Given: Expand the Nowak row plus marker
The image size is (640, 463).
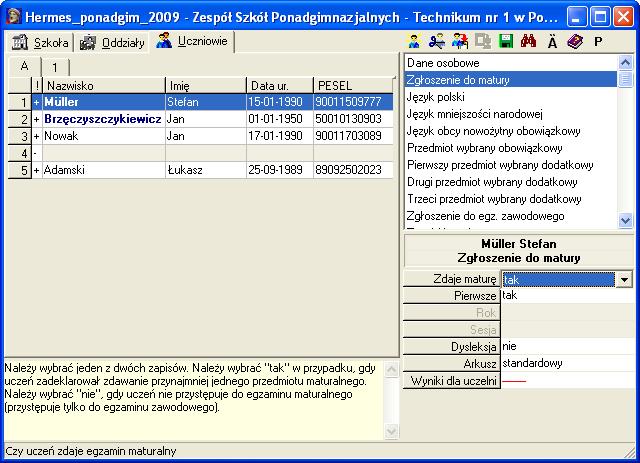Looking at the screenshot, I should (x=37, y=136).
